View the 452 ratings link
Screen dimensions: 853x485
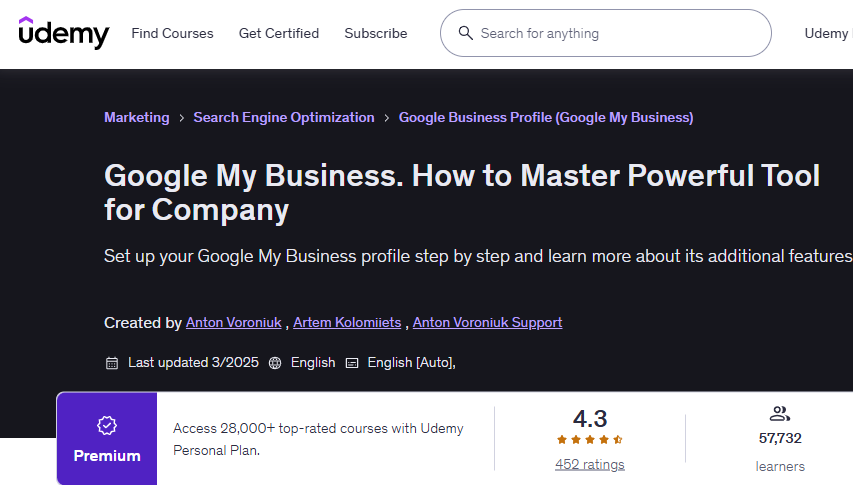click(x=590, y=464)
